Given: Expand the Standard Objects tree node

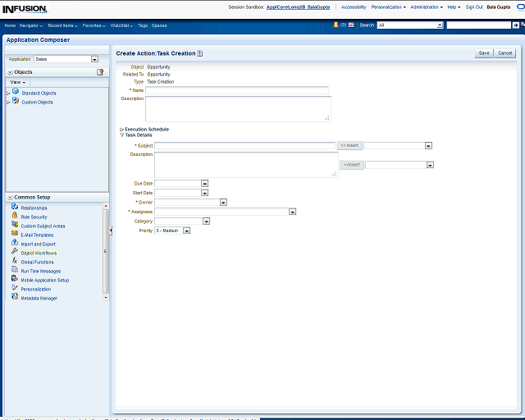Looking at the screenshot, I should pyautogui.click(x=8, y=93).
